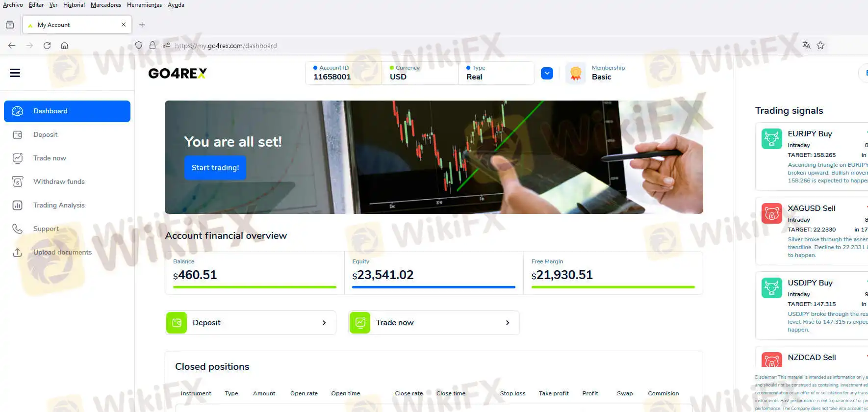Click the EURJPY Buy bull icon
Image resolution: width=868 pixels, height=412 pixels.
(771, 139)
